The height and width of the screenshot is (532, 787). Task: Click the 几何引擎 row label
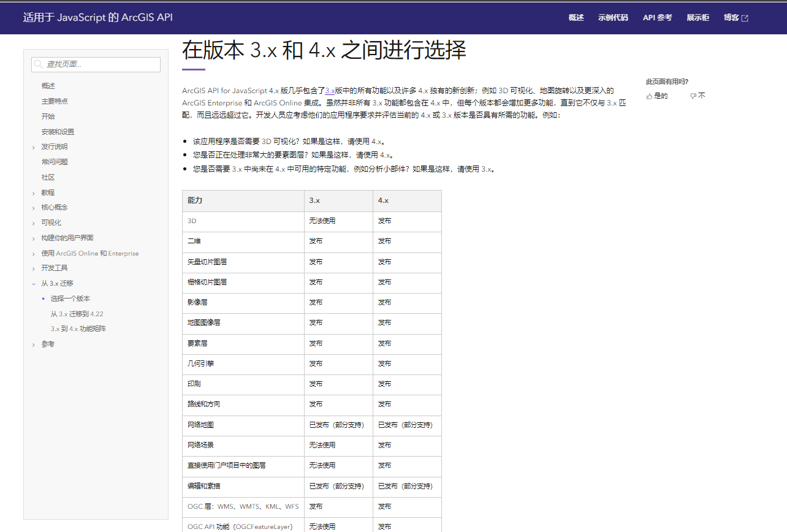coord(201,363)
